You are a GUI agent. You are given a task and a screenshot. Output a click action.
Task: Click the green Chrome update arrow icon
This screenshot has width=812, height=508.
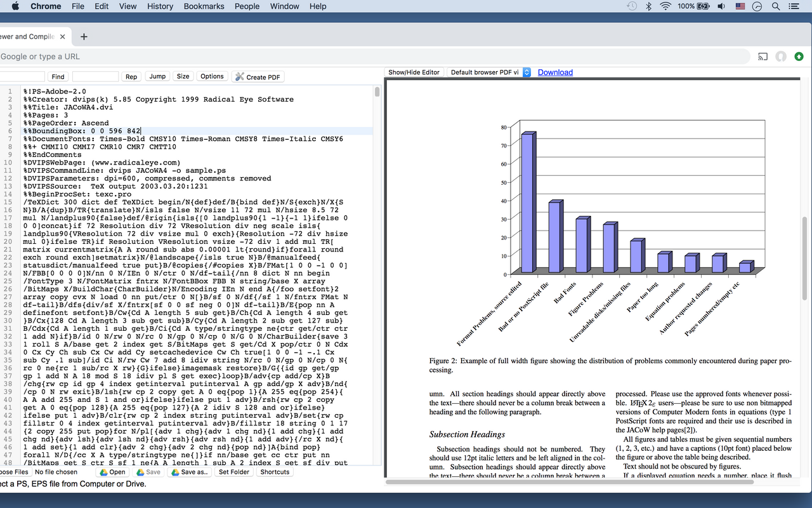[x=799, y=57]
